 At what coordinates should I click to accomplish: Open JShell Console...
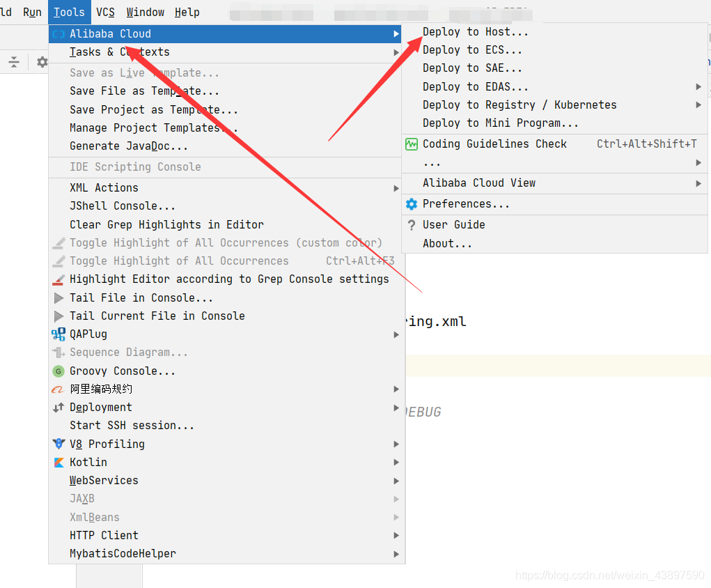(x=226, y=206)
